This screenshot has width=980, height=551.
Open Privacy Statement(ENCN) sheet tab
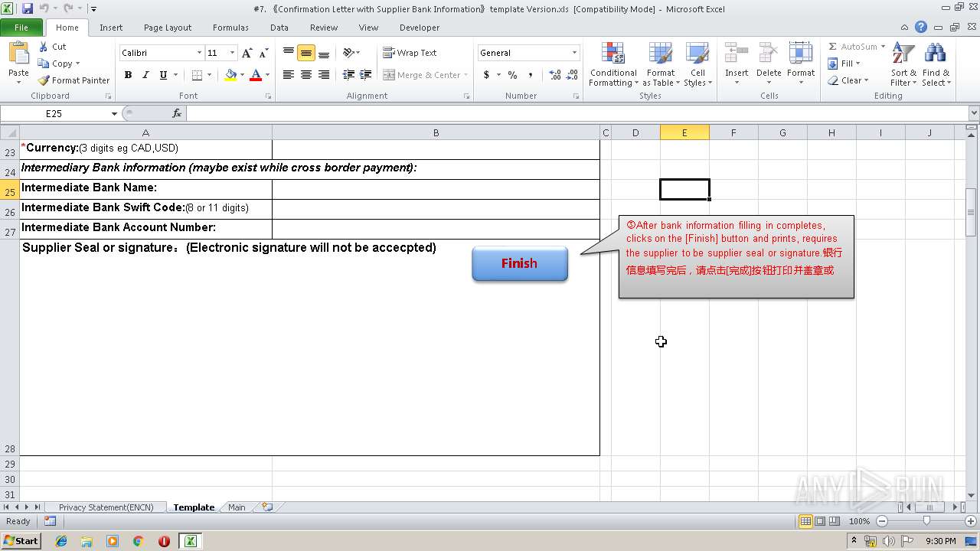coord(106,507)
